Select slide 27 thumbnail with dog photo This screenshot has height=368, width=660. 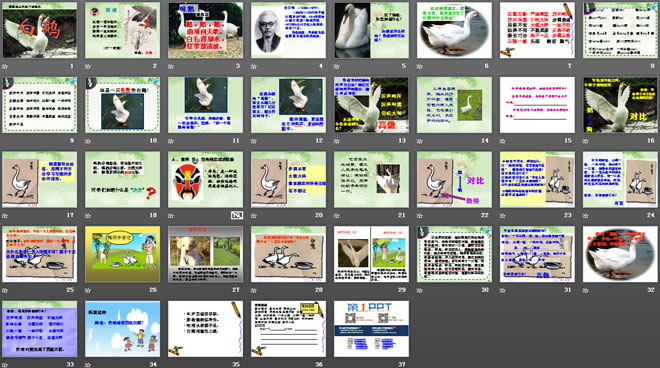point(205,254)
